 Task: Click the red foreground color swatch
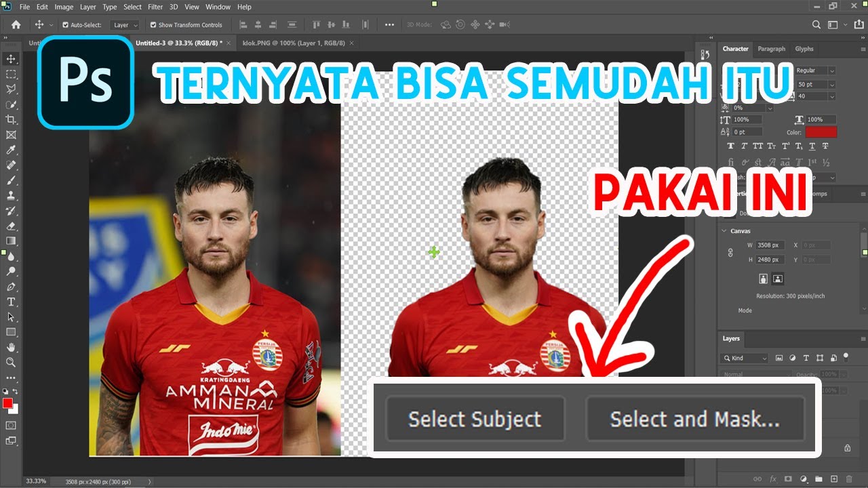coord(8,403)
